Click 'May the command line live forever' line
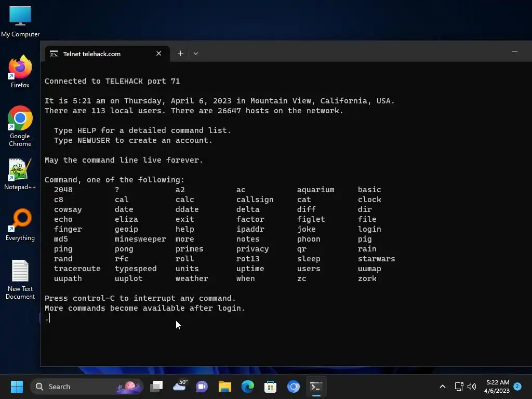Screen dimensions: 532x399 pos(124,160)
